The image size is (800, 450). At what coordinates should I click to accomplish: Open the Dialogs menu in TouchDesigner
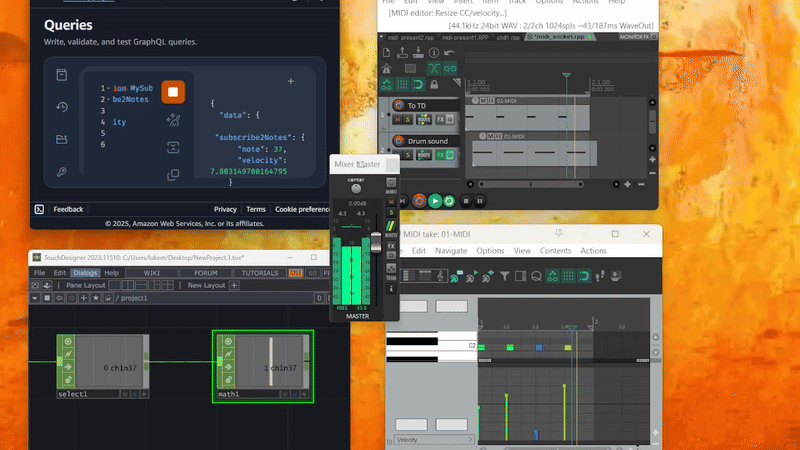click(85, 273)
